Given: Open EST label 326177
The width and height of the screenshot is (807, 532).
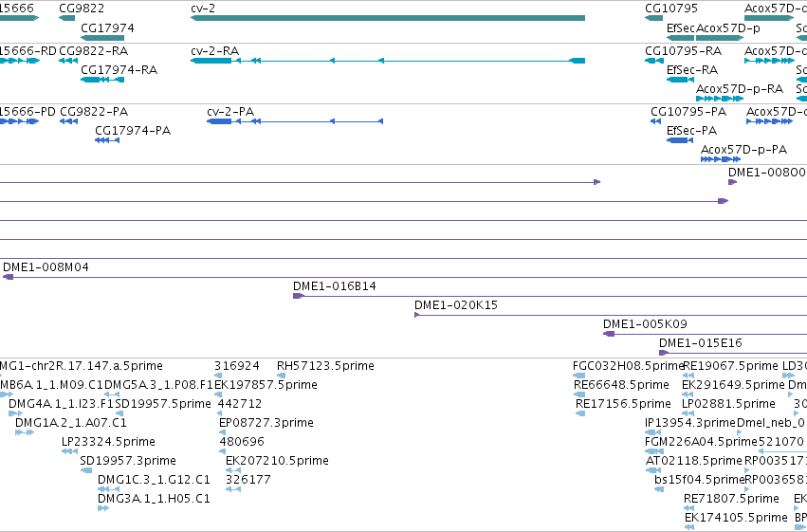Looking at the screenshot, I should coord(248,480).
